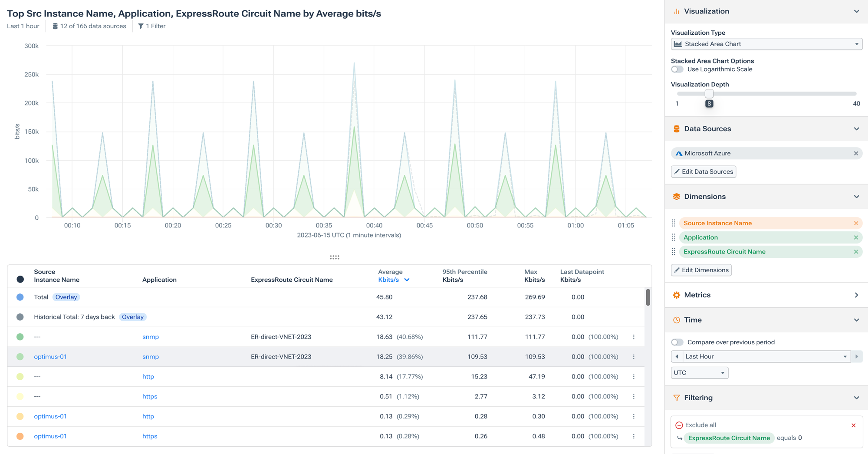The image size is (868, 454).
Task: Enable Use Logarithmic Scale
Action: (x=677, y=69)
